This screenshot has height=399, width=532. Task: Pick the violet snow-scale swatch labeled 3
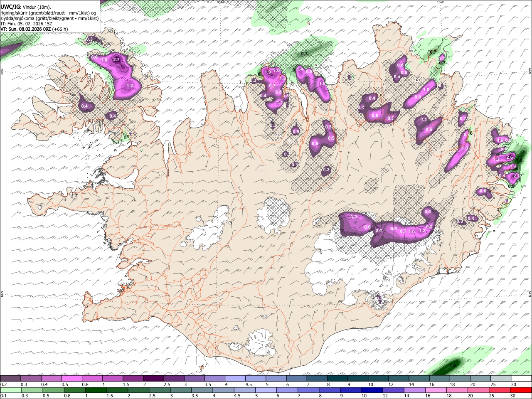coord(194,379)
